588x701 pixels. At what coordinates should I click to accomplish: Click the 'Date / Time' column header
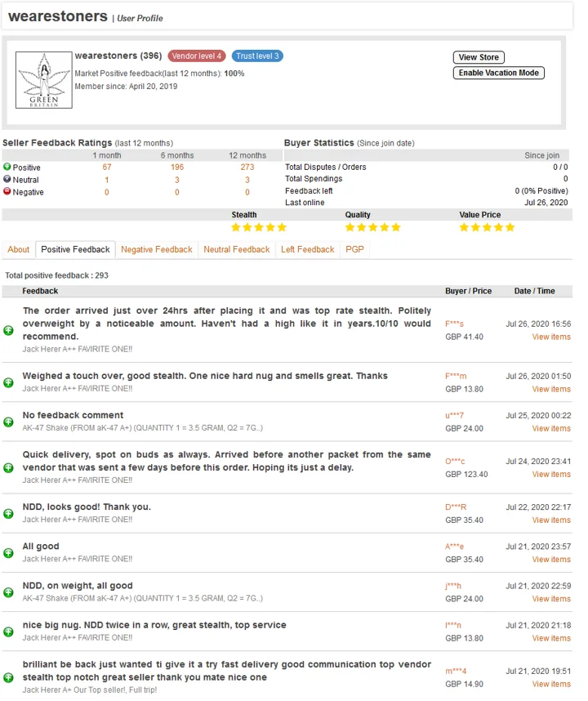(534, 291)
